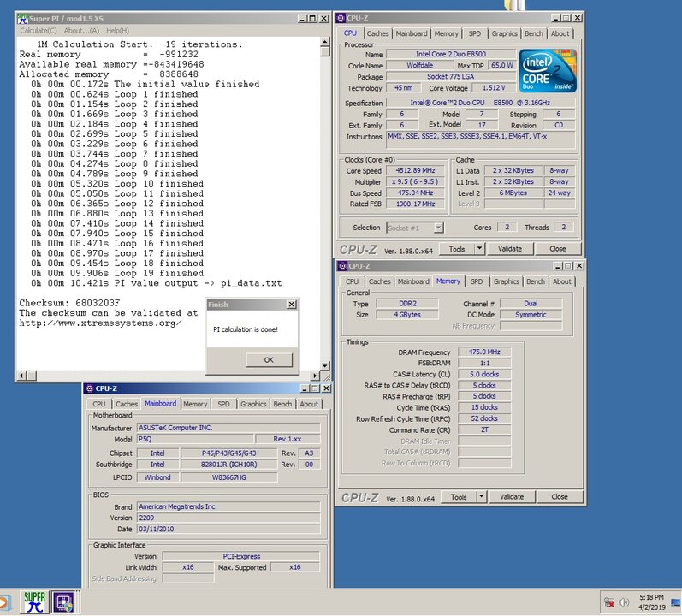
Task: Select Graphics tab in Mainboard CPU-Z window
Action: coord(253,404)
